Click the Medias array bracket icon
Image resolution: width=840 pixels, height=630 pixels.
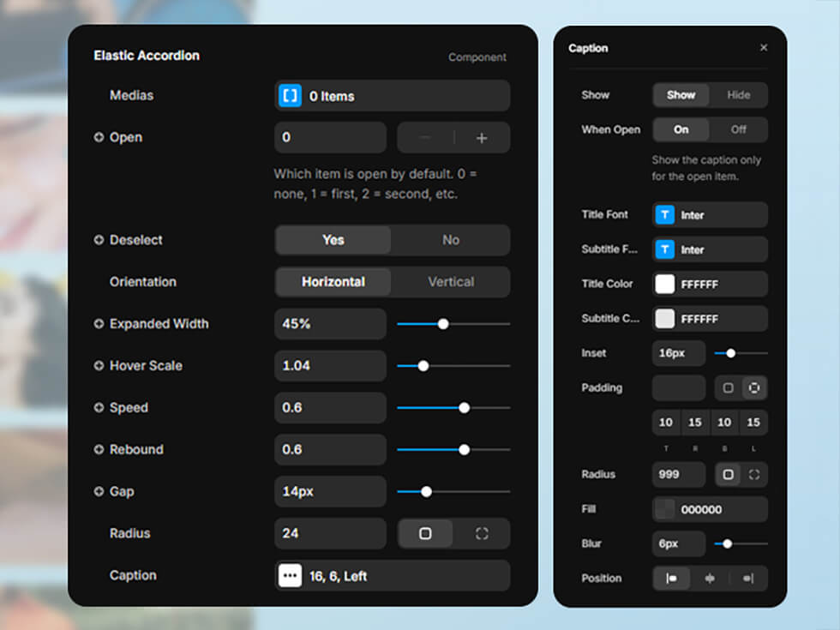pyautogui.click(x=290, y=96)
